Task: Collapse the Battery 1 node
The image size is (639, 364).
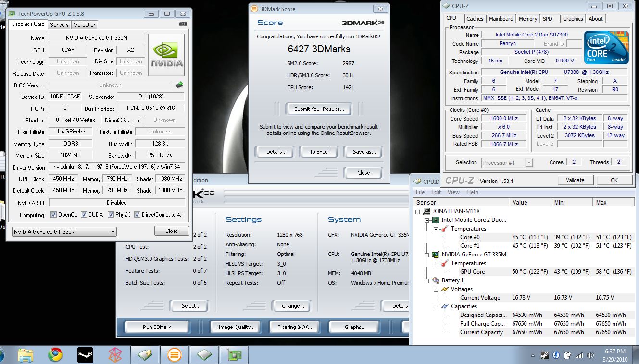Action: 426,280
